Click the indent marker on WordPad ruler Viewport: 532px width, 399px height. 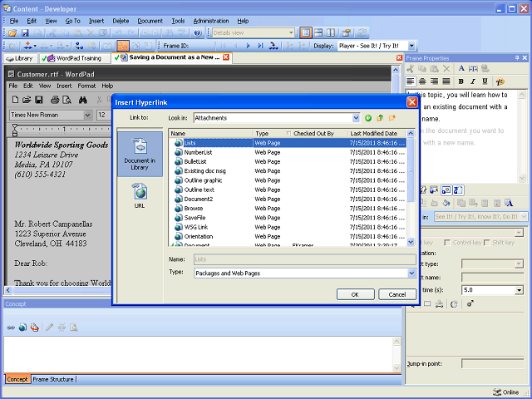(x=15, y=130)
